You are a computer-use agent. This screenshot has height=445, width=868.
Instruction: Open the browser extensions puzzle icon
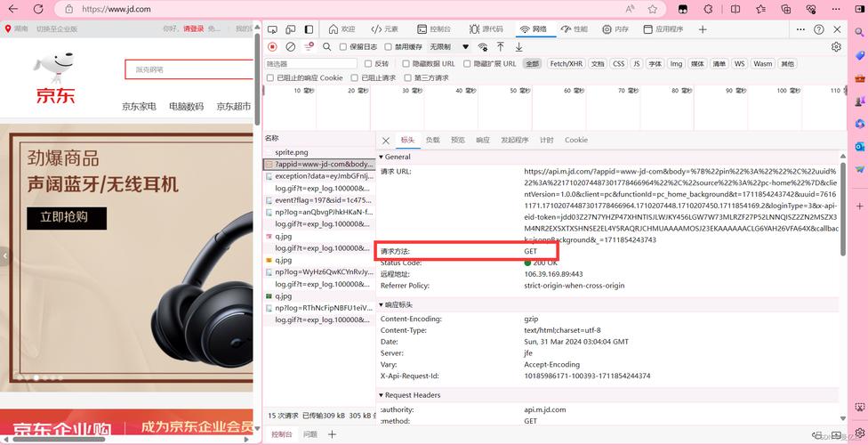coord(708,9)
